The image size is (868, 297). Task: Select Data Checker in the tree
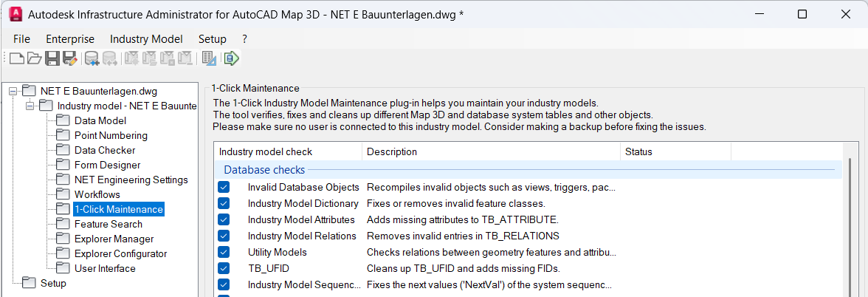[x=105, y=150]
